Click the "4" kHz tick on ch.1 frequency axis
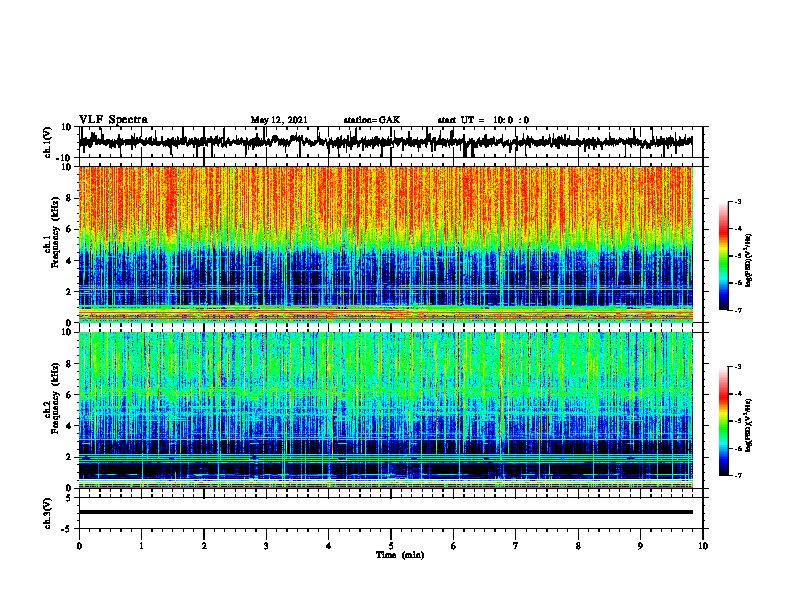This screenshot has width=792, height=612. click(69, 261)
